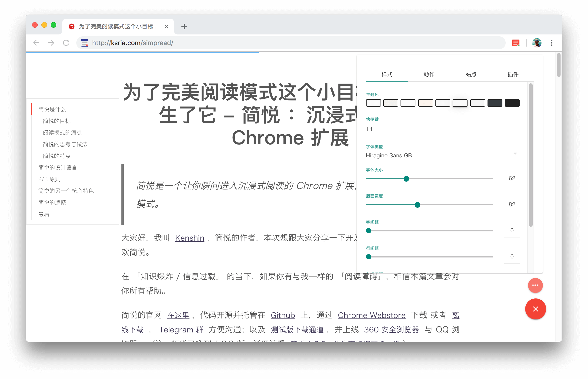The width and height of the screenshot is (588, 379).
Task: Jump to 简悦的思考与做法 in outline
Action: (65, 144)
